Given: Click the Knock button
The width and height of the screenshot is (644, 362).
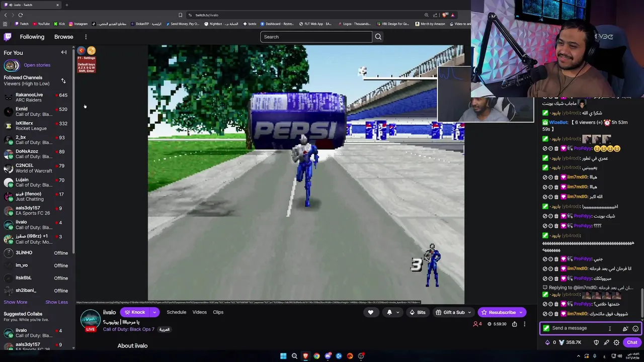Looking at the screenshot, I should [135, 312].
